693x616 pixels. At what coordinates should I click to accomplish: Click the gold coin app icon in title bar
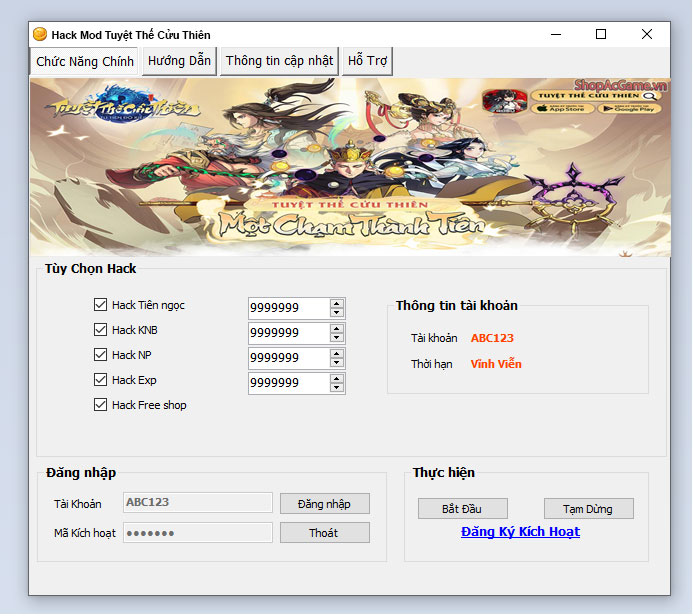(x=40, y=34)
